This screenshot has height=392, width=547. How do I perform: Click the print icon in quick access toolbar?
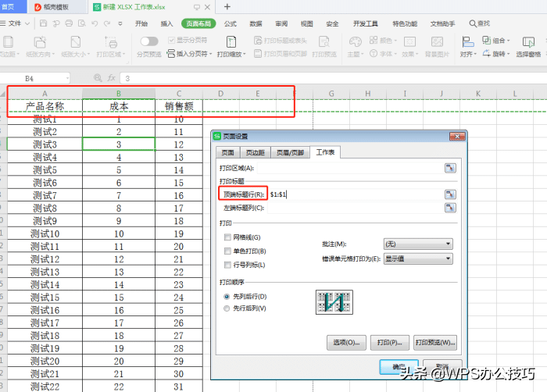click(69, 23)
